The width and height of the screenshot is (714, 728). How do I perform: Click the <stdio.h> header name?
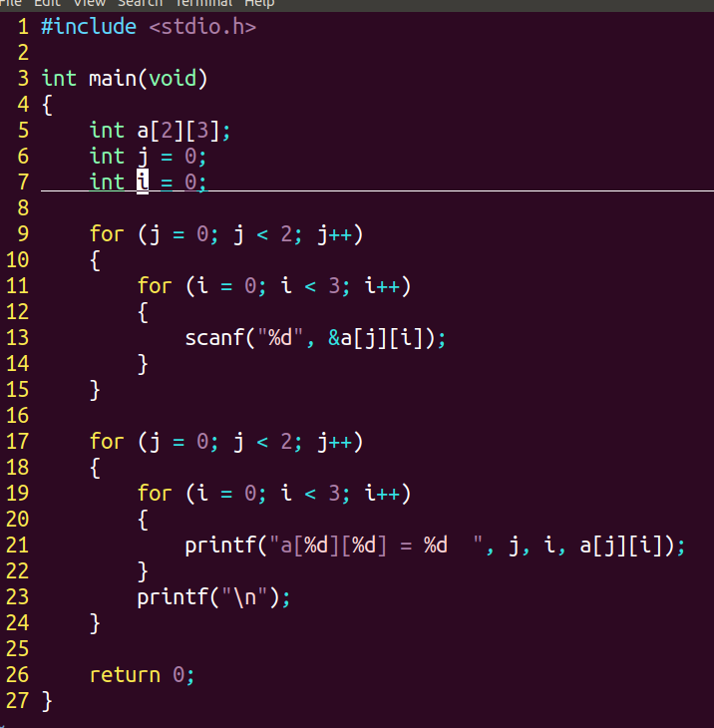point(202,27)
